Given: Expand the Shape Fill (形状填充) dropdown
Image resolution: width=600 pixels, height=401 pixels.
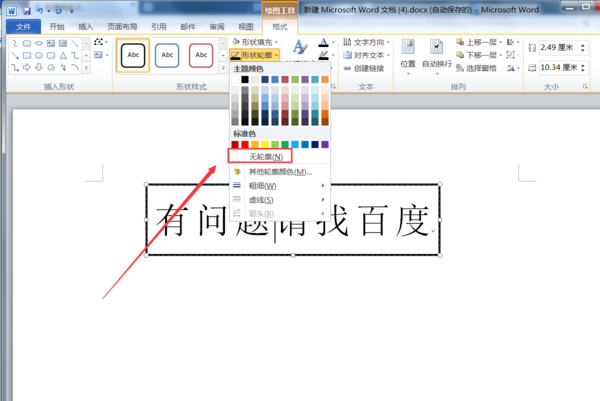Looking at the screenshot, I should coord(255,42).
